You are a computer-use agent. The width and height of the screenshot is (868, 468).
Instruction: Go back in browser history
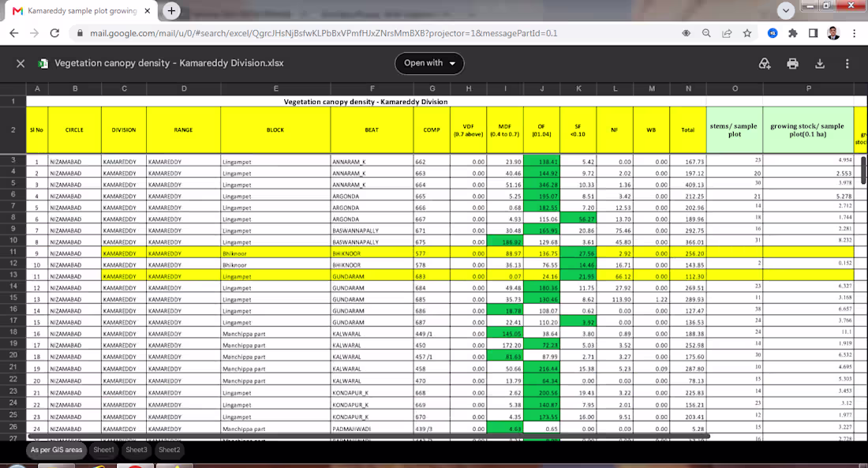(14, 33)
